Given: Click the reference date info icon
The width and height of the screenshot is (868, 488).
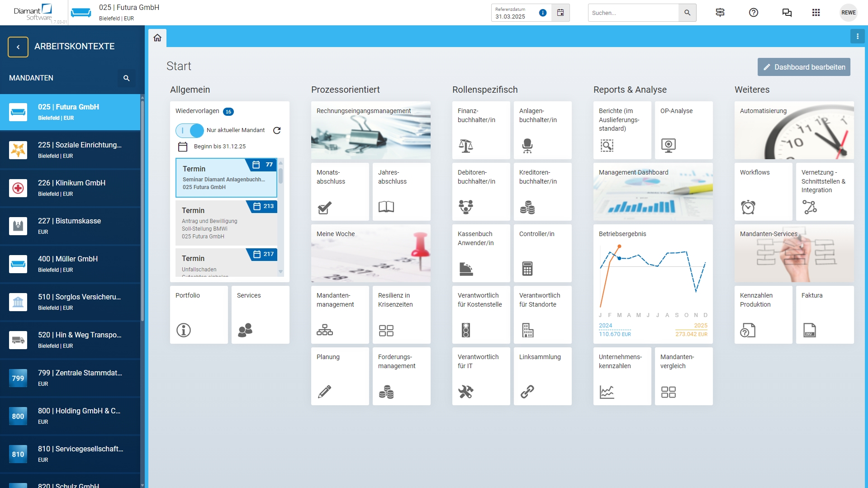Looking at the screenshot, I should (543, 13).
